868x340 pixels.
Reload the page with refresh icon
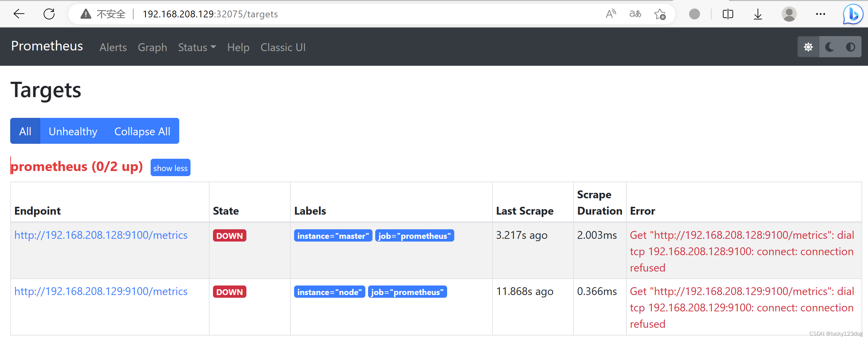click(x=49, y=14)
